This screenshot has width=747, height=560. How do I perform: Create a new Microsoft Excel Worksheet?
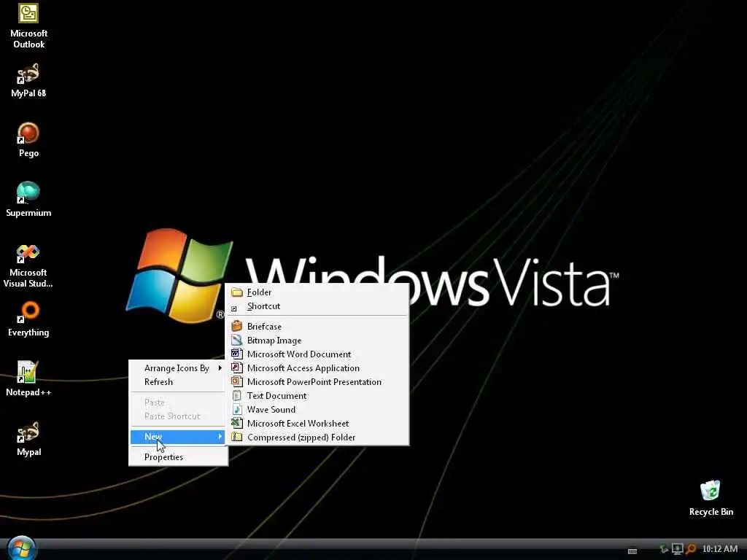coord(317,424)
